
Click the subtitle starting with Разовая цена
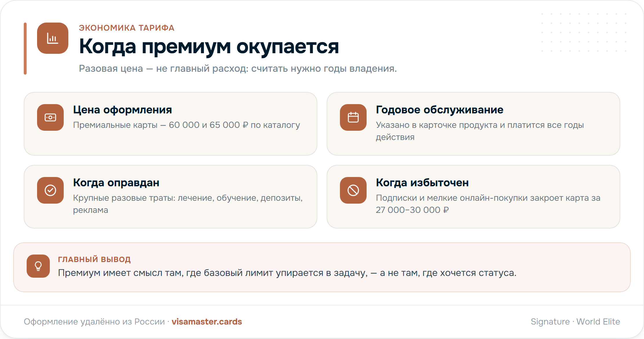(x=238, y=69)
